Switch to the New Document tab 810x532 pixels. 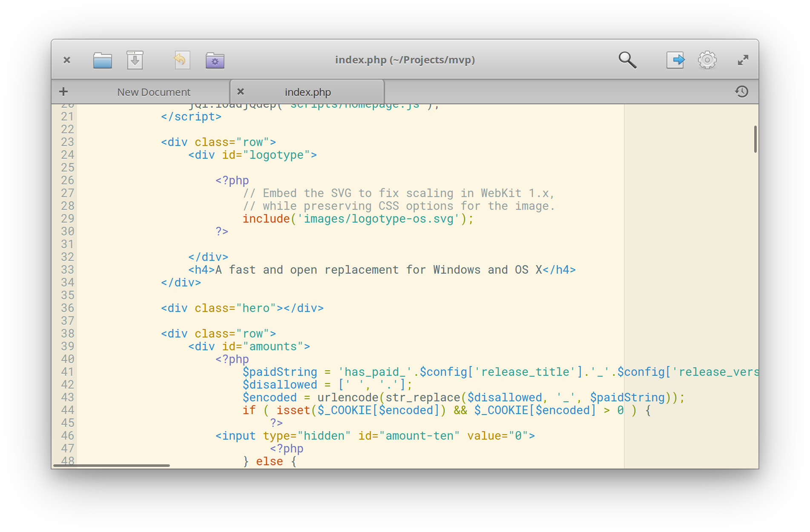click(154, 92)
